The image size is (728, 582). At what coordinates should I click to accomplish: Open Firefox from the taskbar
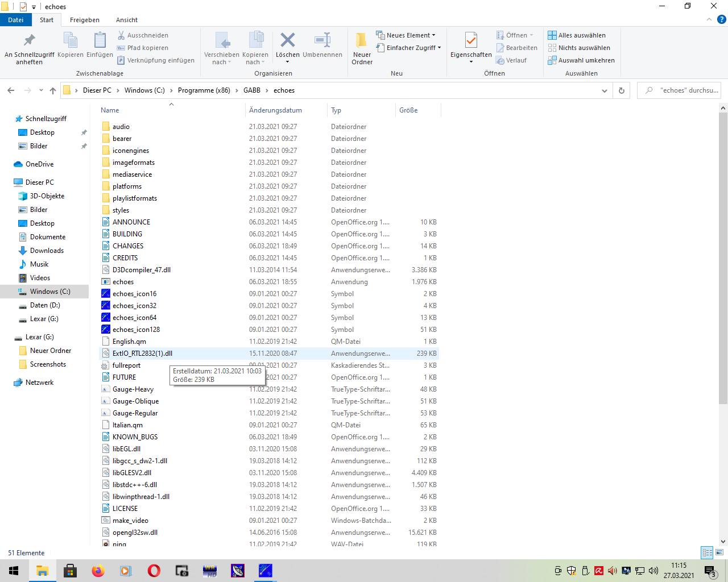[x=98, y=571]
